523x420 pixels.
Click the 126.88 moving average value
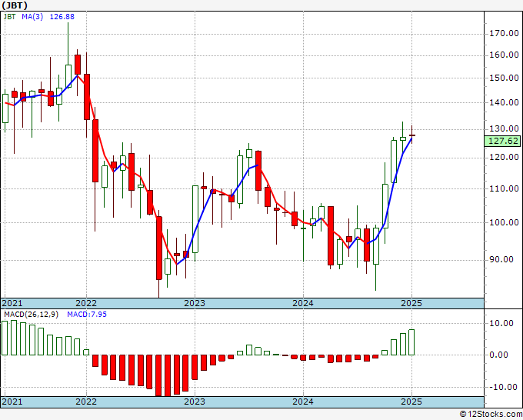pos(62,17)
